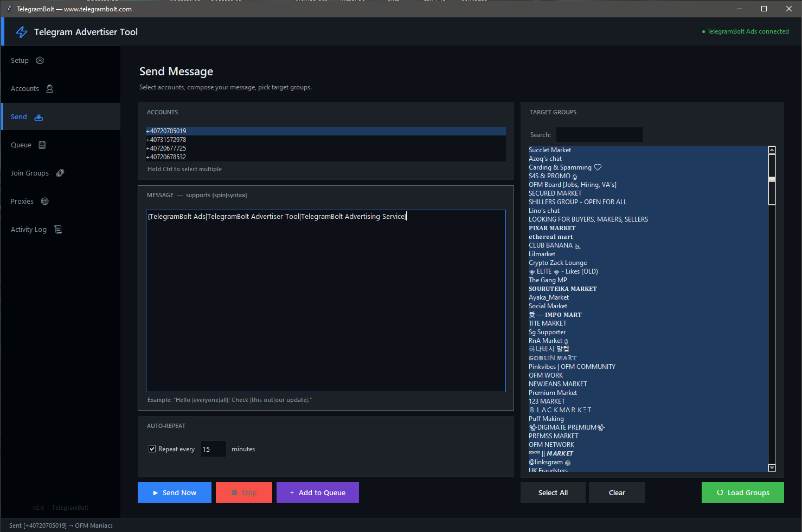Select the Ayaka_Market group
802x532 pixels.
(x=648, y=297)
